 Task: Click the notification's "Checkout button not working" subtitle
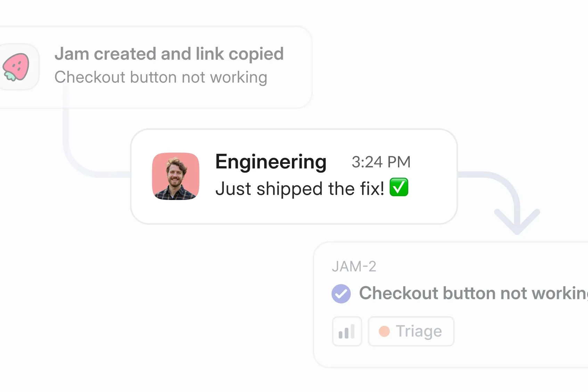tap(161, 77)
